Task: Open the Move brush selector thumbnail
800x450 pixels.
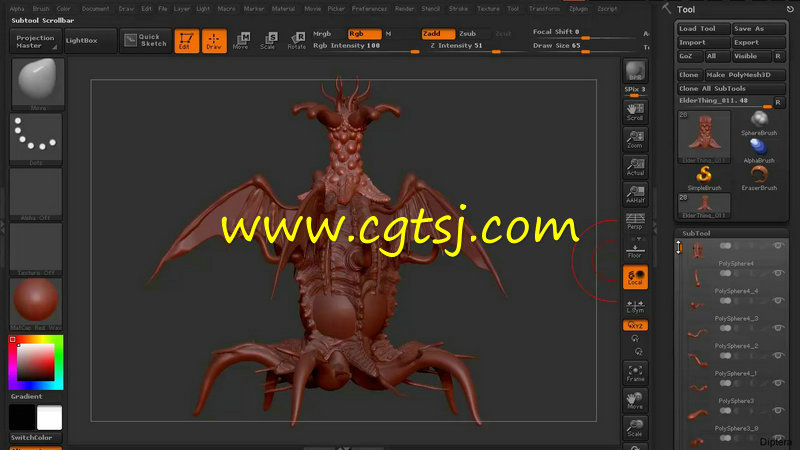Action: click(x=37, y=84)
